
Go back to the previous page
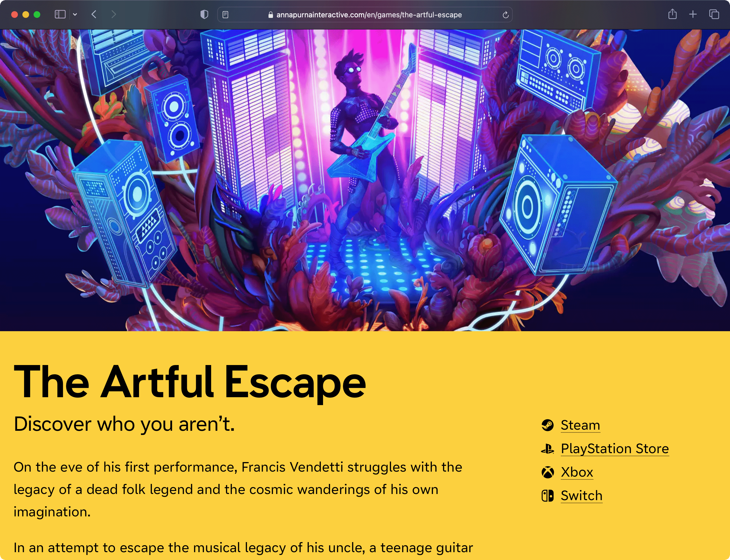click(94, 14)
